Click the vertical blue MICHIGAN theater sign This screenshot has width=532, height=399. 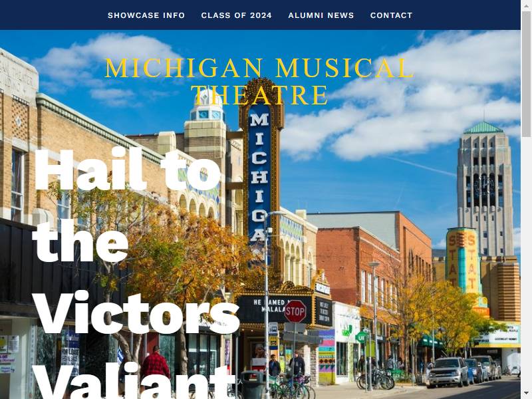coord(259,176)
